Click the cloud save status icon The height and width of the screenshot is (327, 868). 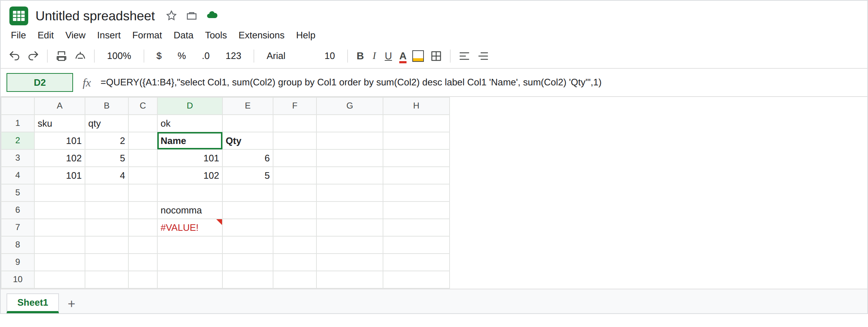click(212, 15)
